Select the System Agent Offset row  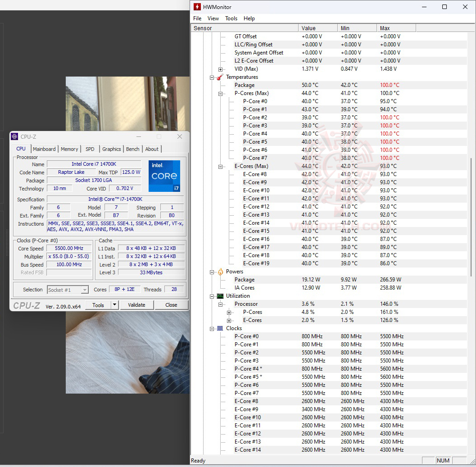coord(350,53)
